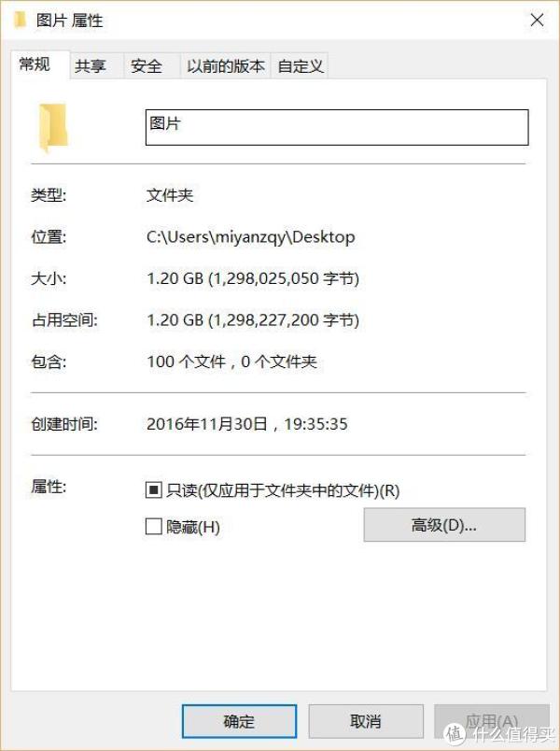Click the folder name field containing 图片
The width and height of the screenshot is (560, 751).
(337, 127)
